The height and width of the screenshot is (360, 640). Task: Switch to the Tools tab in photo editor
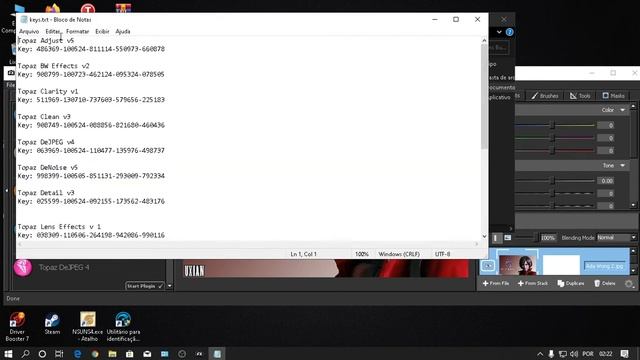pos(580,96)
